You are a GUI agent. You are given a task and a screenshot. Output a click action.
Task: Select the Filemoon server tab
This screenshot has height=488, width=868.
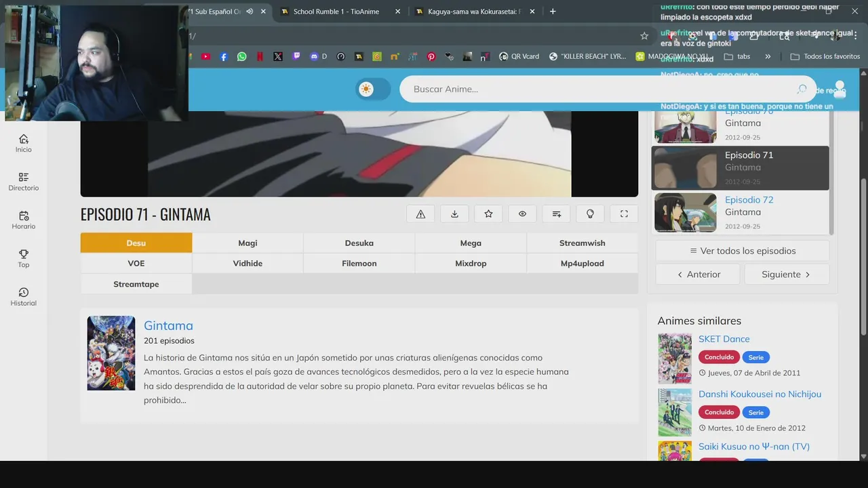pos(359,263)
